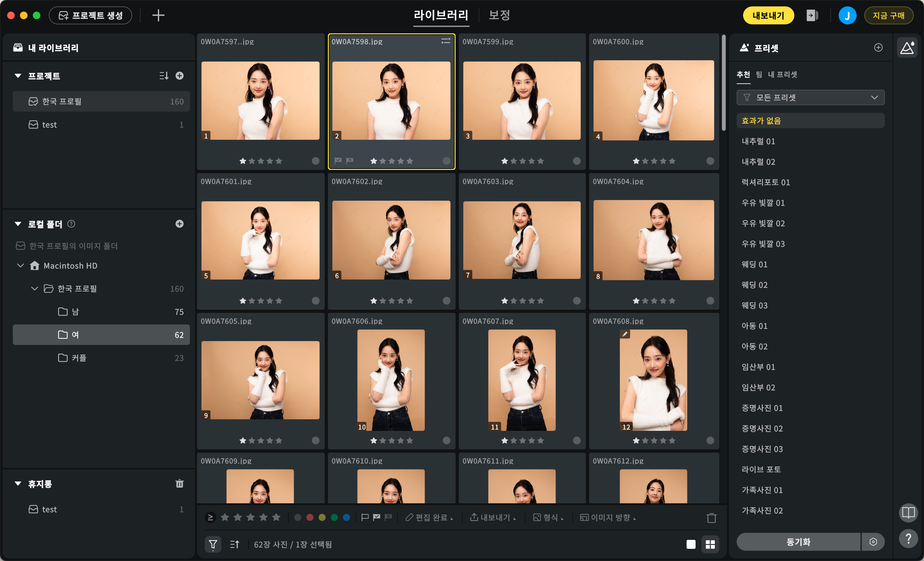The image size is (924, 561).
Task: Sort projects using the sort icon in 프로젝트 header
Action: pos(164,76)
